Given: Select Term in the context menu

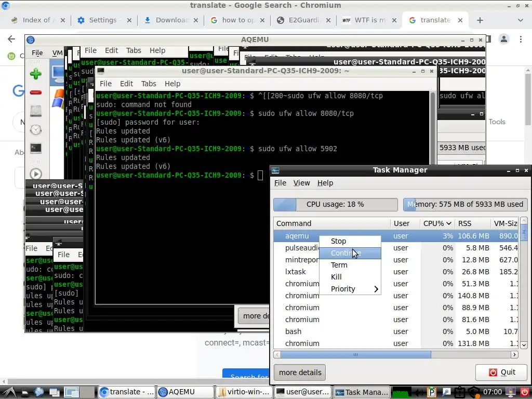Looking at the screenshot, I should (x=350, y=265).
